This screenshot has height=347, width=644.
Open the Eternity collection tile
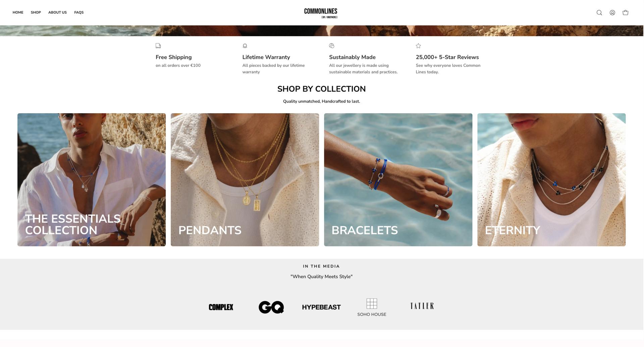551,180
